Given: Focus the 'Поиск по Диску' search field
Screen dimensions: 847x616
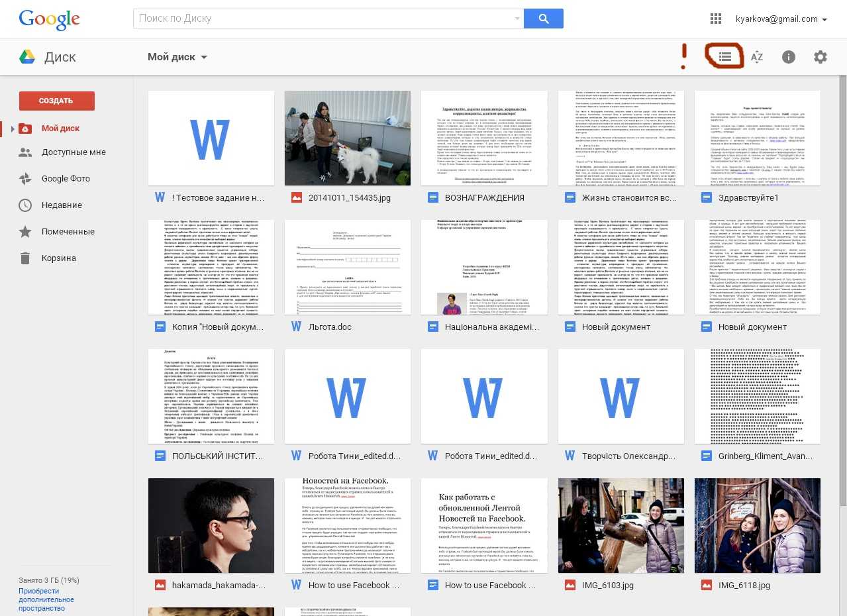Looking at the screenshot, I should [x=324, y=19].
